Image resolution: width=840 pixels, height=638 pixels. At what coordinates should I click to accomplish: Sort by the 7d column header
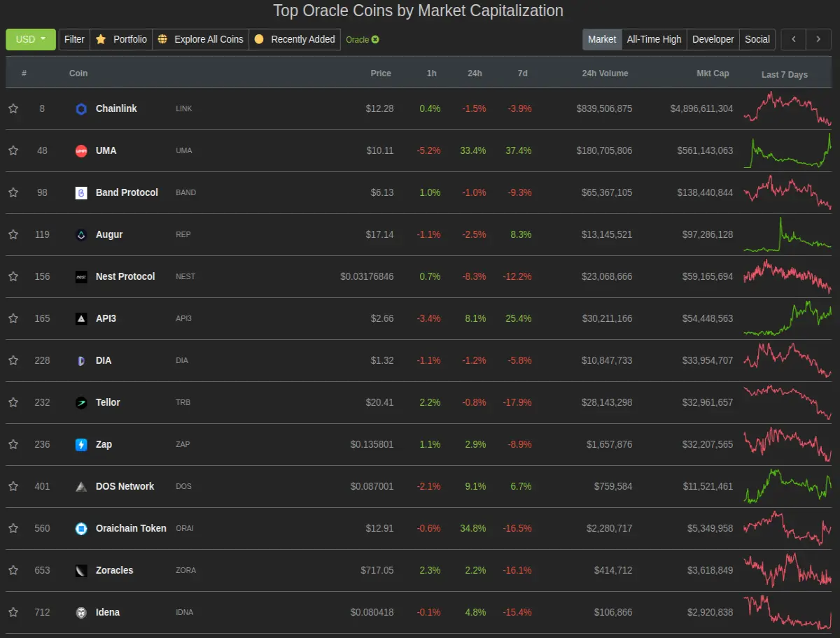522,73
